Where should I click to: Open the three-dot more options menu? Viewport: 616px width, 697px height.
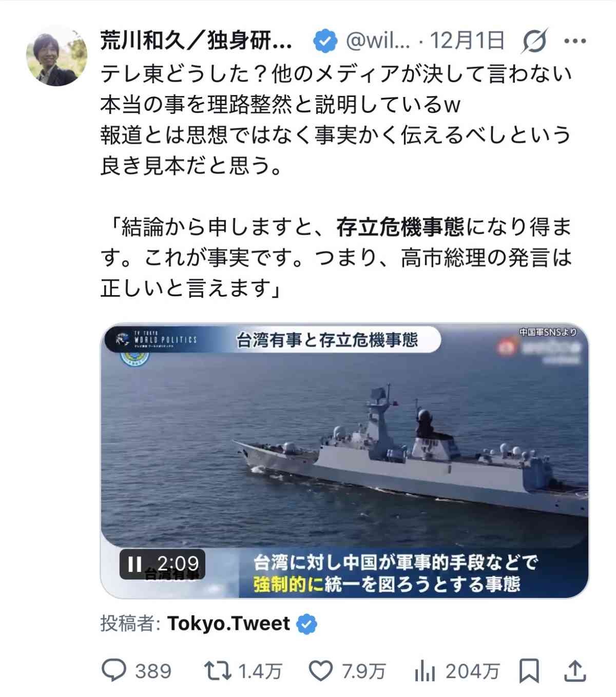(x=575, y=41)
